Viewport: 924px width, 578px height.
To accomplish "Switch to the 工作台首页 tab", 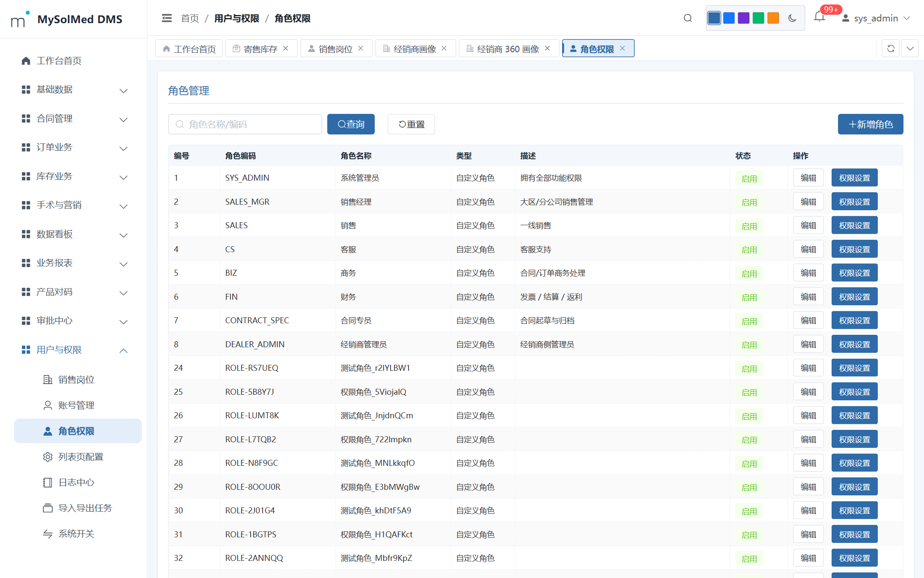I will (189, 48).
